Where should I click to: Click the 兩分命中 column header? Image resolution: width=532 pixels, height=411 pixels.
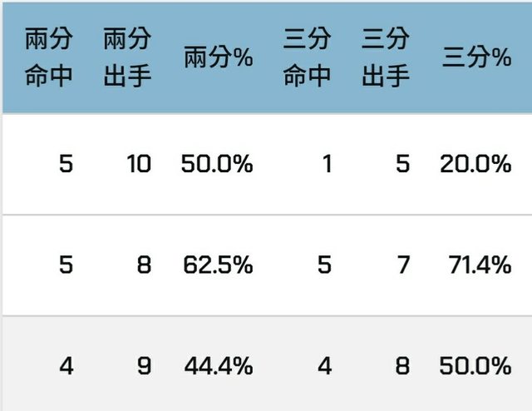pos(49,57)
